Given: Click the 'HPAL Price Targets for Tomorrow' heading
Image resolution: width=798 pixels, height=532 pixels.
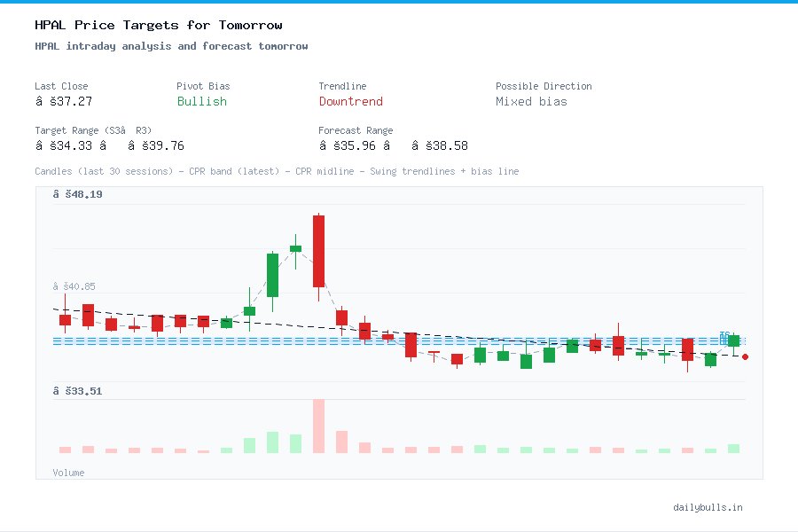Looking at the screenshot, I should 159,25.
